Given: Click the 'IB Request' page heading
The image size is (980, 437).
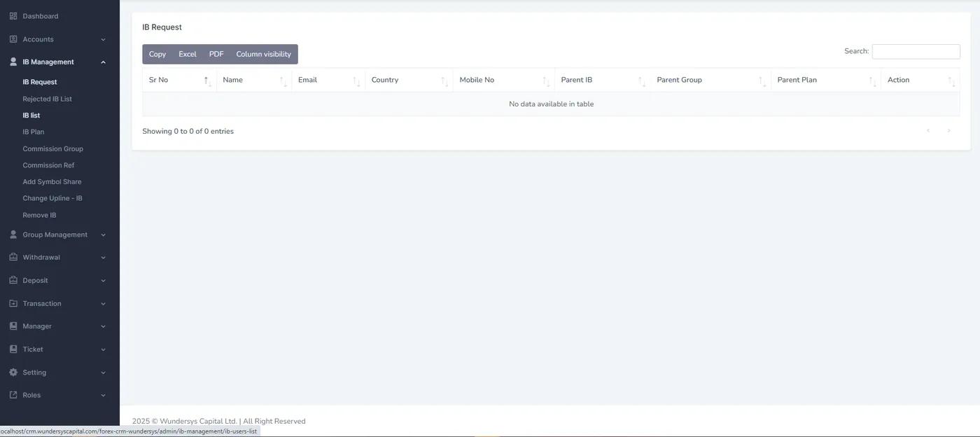Looking at the screenshot, I should pos(162,27).
